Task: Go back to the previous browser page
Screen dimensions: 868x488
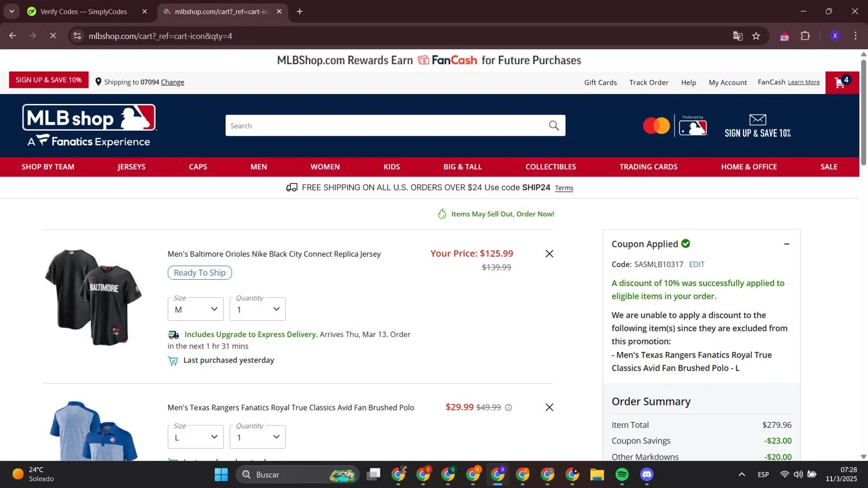Action: pyautogui.click(x=13, y=36)
